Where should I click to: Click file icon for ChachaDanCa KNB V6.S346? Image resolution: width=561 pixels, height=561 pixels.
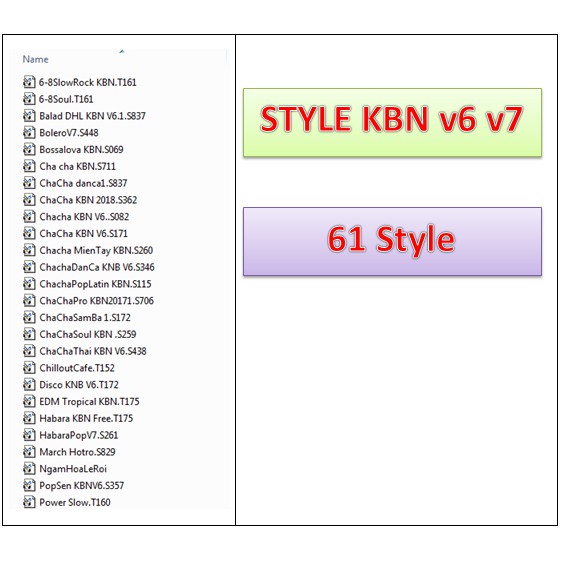29,267
